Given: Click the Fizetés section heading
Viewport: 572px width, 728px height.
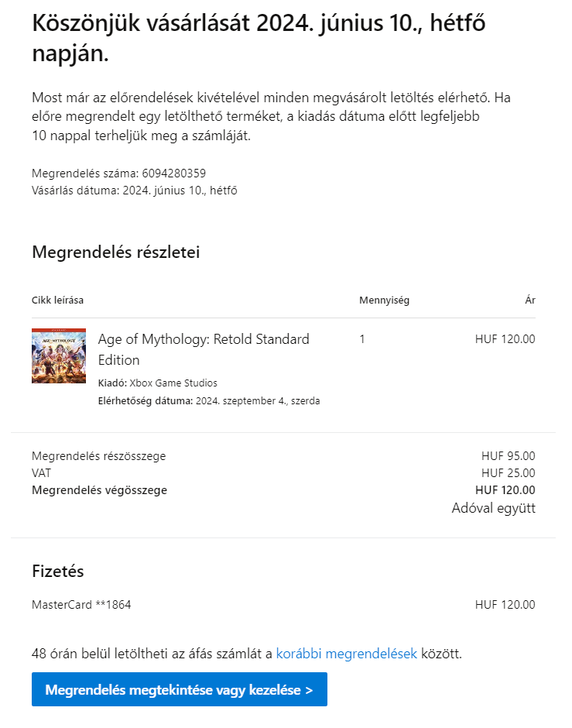Looking at the screenshot, I should pyautogui.click(x=57, y=571).
